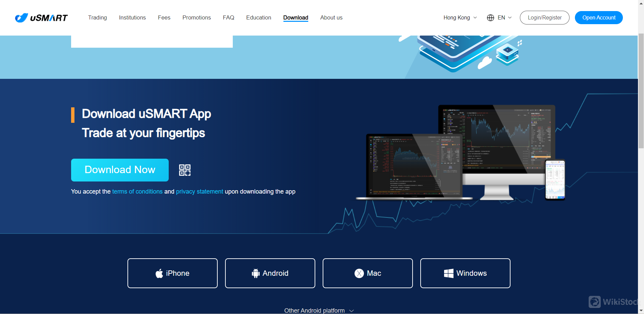Expand the EN language dropdown
Viewport: 644px width, 314px height.
point(504,17)
